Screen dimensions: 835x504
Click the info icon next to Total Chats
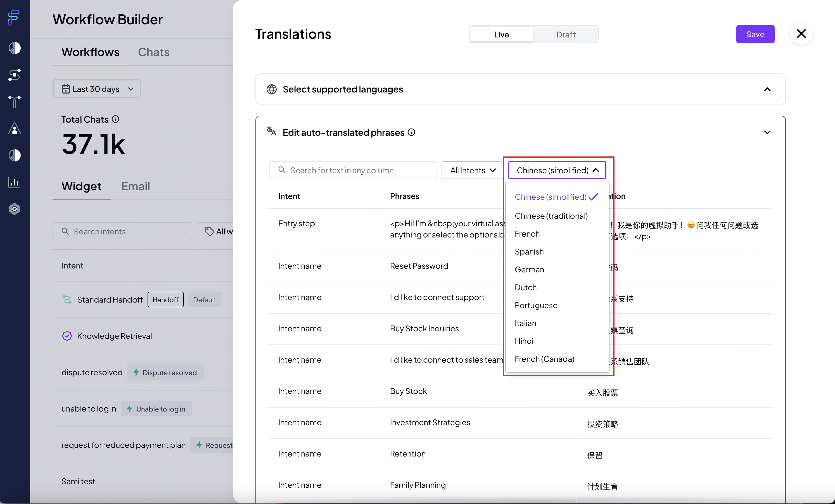pyautogui.click(x=116, y=119)
